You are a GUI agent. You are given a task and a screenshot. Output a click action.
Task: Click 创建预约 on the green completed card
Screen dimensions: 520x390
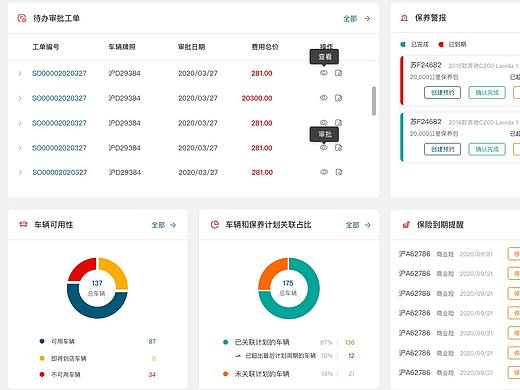tap(442, 149)
